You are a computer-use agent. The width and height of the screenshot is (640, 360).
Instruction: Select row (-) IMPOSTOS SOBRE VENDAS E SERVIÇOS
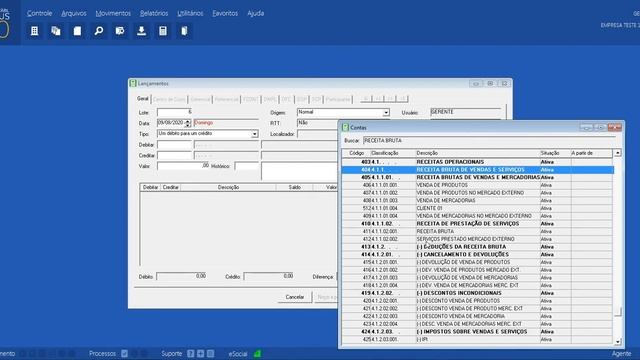coord(478,332)
